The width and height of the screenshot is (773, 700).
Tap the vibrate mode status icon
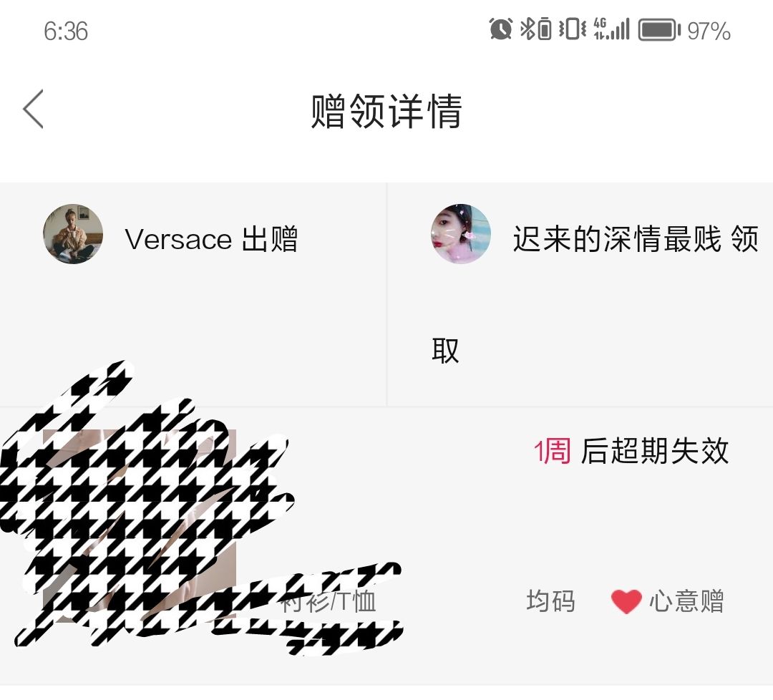[x=573, y=29]
